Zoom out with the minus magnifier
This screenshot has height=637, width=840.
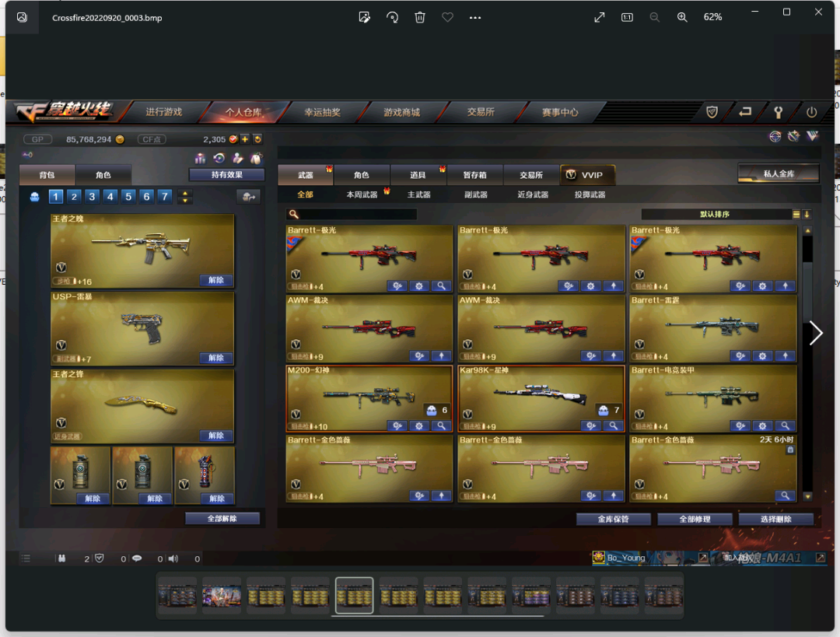[655, 17]
